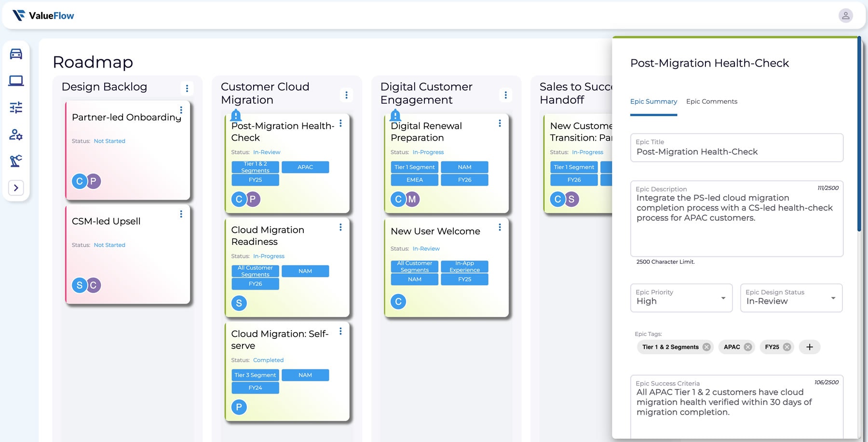Open the sliders tuning icon in sidebar
868x442 pixels.
16,107
